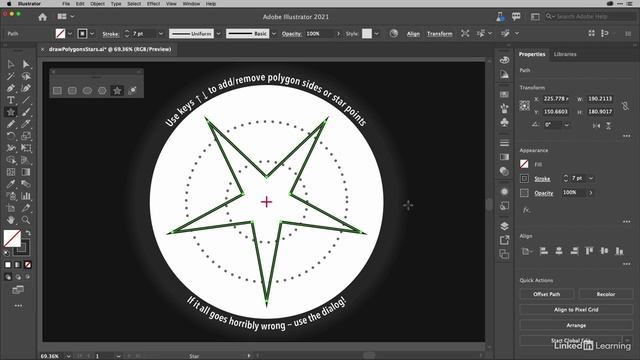Select the Selection tool arrow
Screen dimensions: 640x360
pos(11,64)
